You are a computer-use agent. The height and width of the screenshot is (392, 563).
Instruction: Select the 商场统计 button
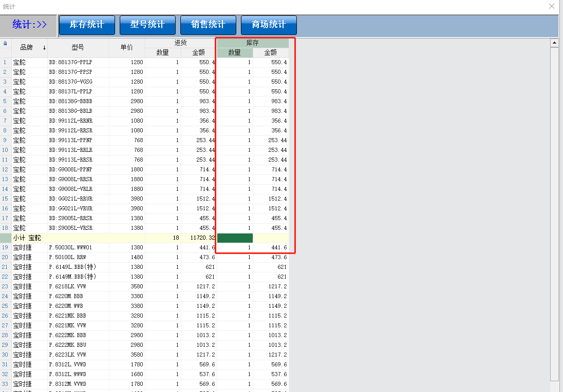tap(269, 25)
